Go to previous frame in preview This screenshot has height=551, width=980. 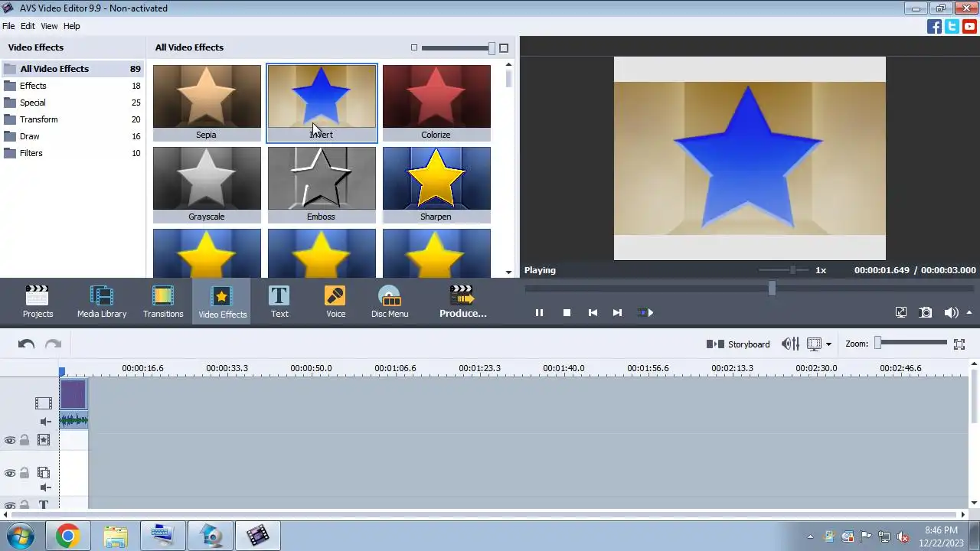coord(593,312)
